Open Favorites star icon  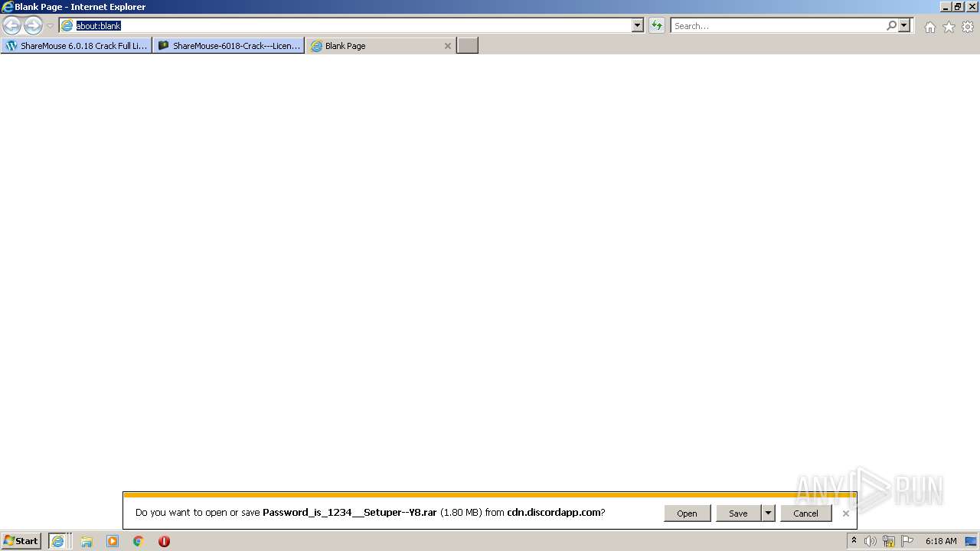pos(949,27)
